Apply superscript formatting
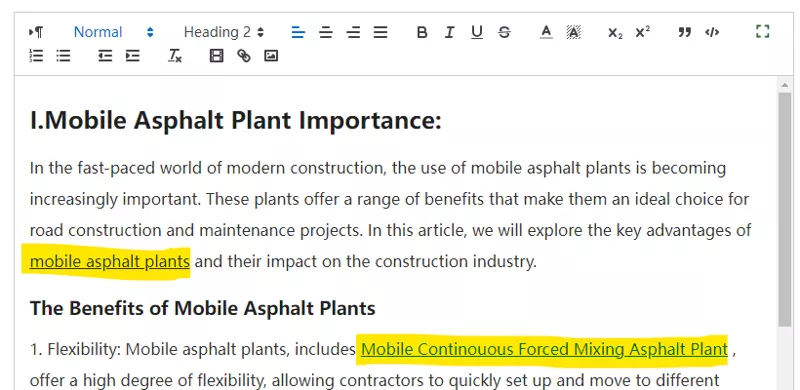Screen dimensions: 800x390 tap(642, 32)
